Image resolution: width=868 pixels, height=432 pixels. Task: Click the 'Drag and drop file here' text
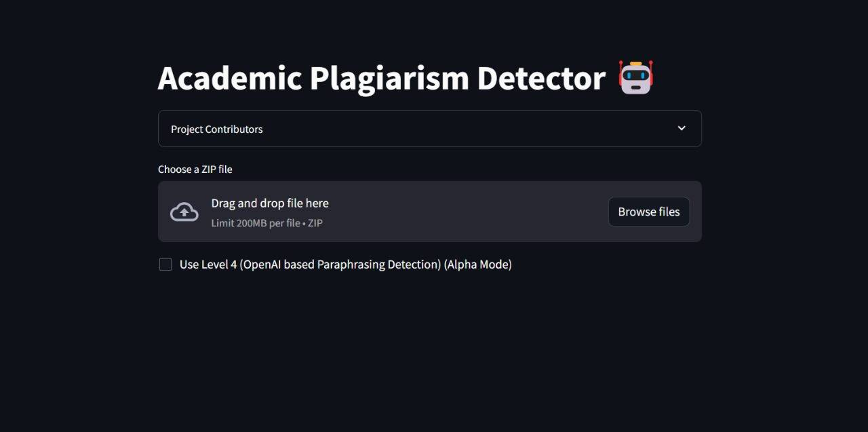pos(270,203)
